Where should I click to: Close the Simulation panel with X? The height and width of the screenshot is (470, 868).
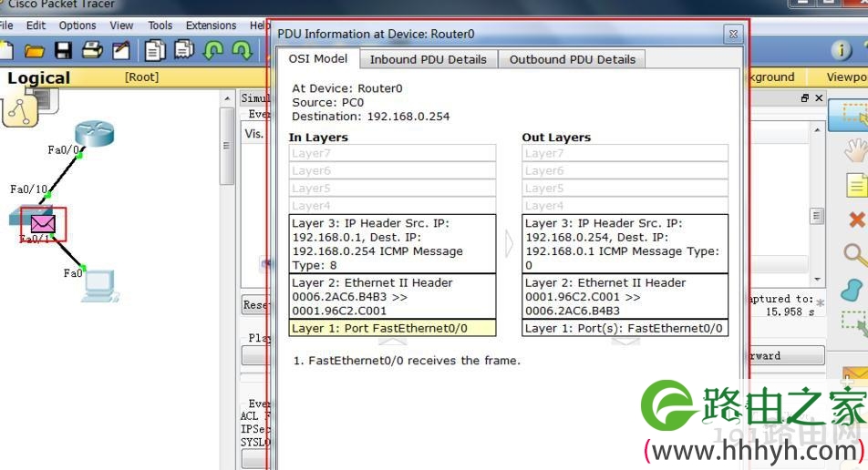point(819,97)
